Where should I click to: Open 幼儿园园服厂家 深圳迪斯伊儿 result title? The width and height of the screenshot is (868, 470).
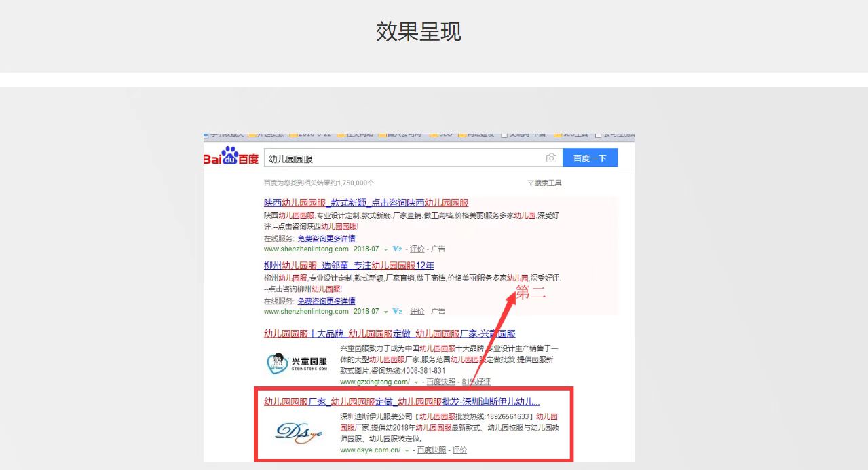click(402, 401)
